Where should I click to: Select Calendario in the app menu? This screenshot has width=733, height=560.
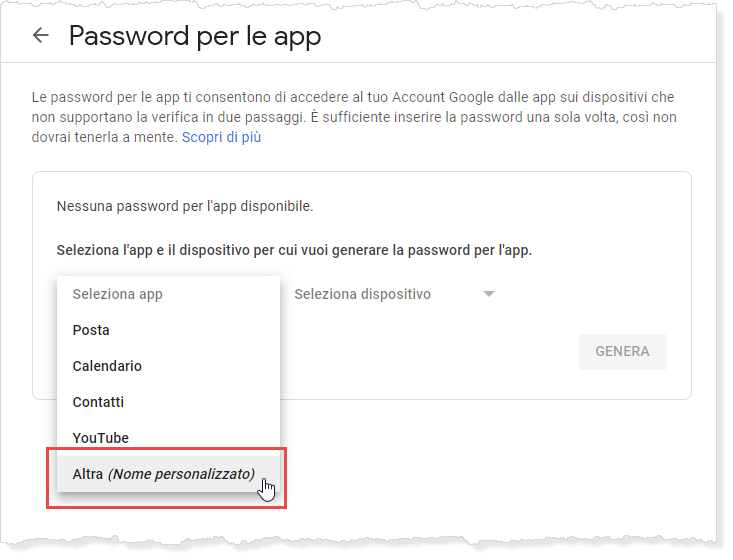pos(107,366)
